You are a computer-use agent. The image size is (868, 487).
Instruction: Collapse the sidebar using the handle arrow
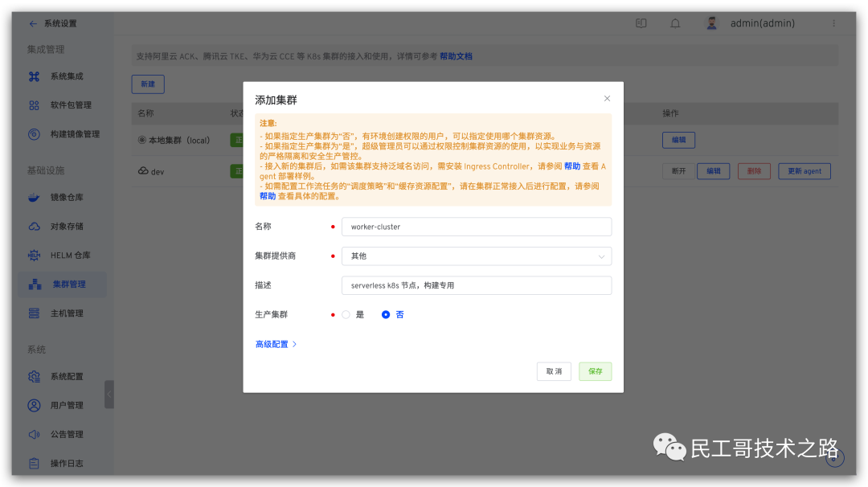point(109,394)
